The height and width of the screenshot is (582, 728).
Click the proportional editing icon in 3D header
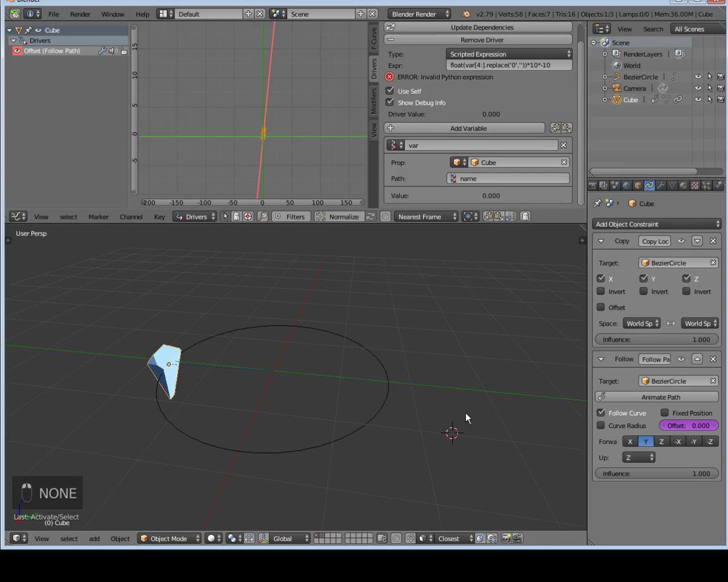point(396,538)
